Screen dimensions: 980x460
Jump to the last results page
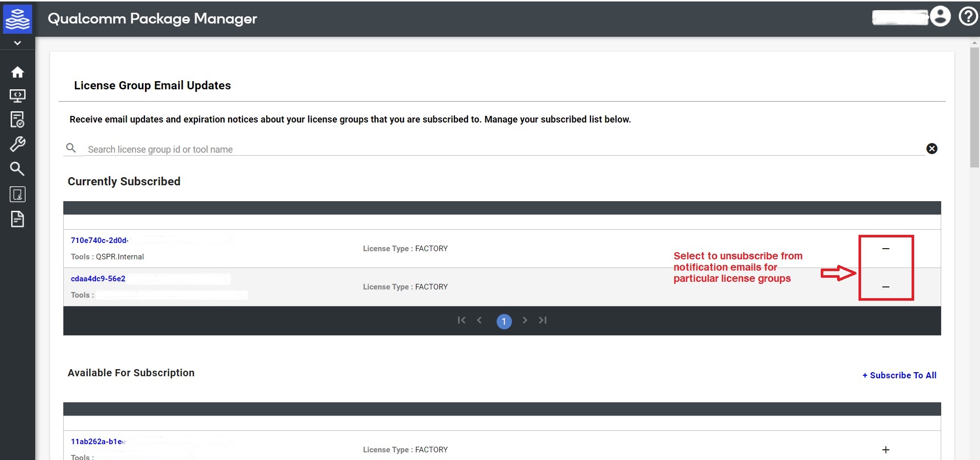tap(543, 321)
